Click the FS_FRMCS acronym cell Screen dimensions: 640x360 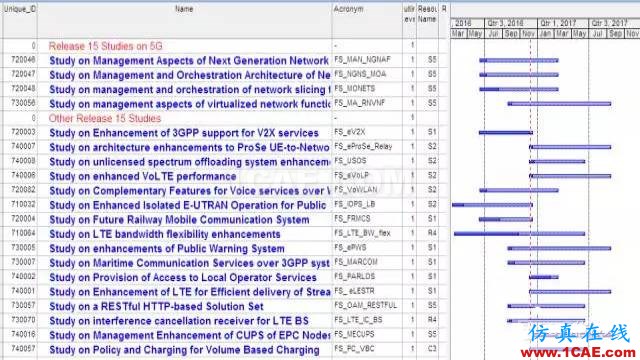352,219
